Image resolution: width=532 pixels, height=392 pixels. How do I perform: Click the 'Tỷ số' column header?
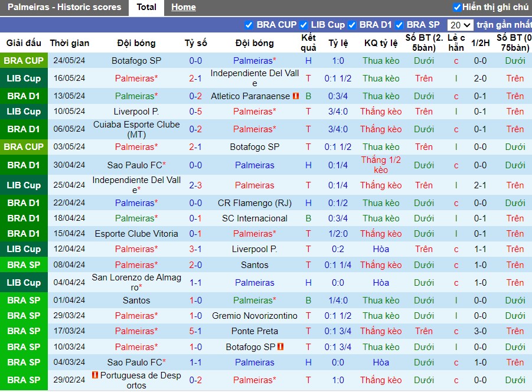tap(196, 43)
